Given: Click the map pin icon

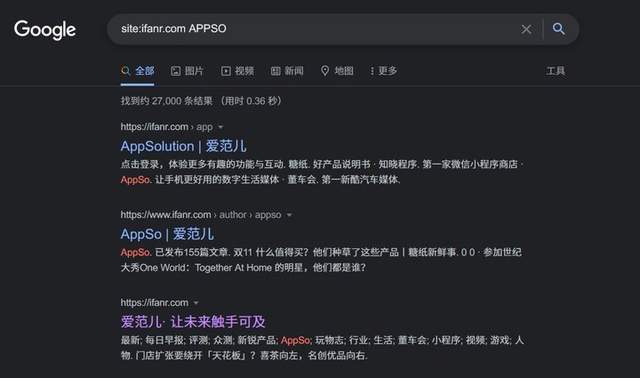Looking at the screenshot, I should coord(325,71).
